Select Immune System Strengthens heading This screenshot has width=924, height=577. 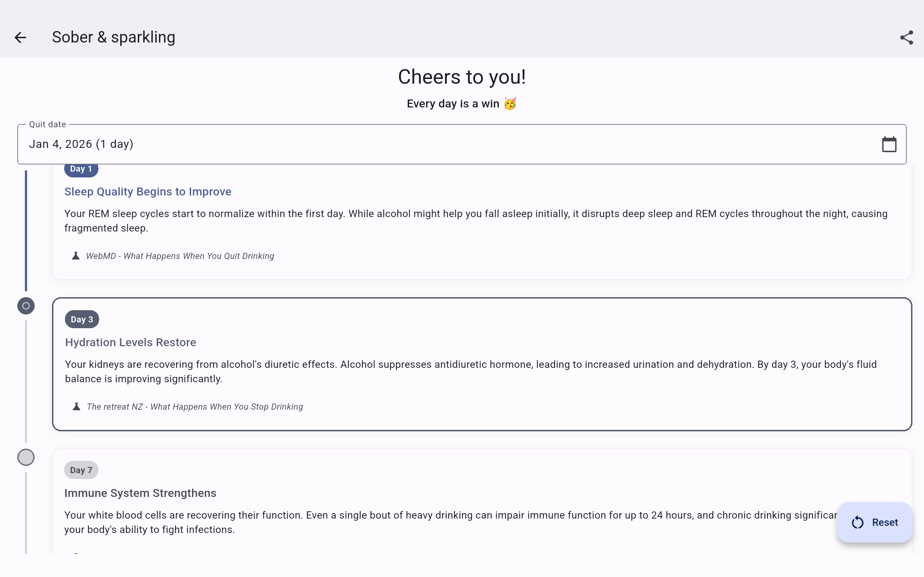click(x=140, y=493)
